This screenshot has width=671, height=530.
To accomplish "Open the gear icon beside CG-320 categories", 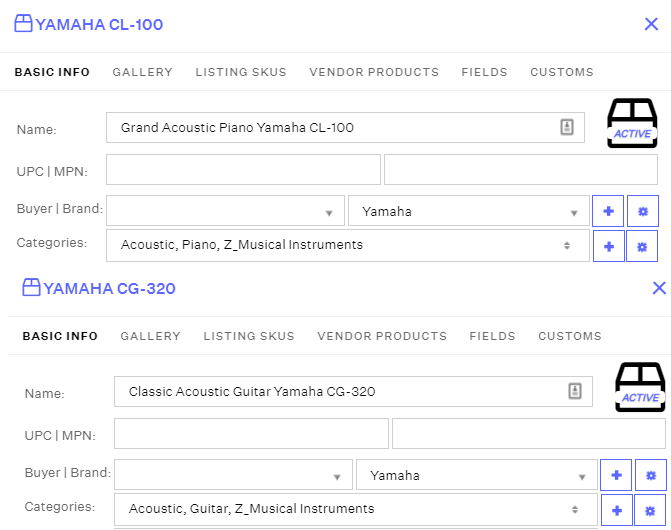I will click(x=650, y=509).
